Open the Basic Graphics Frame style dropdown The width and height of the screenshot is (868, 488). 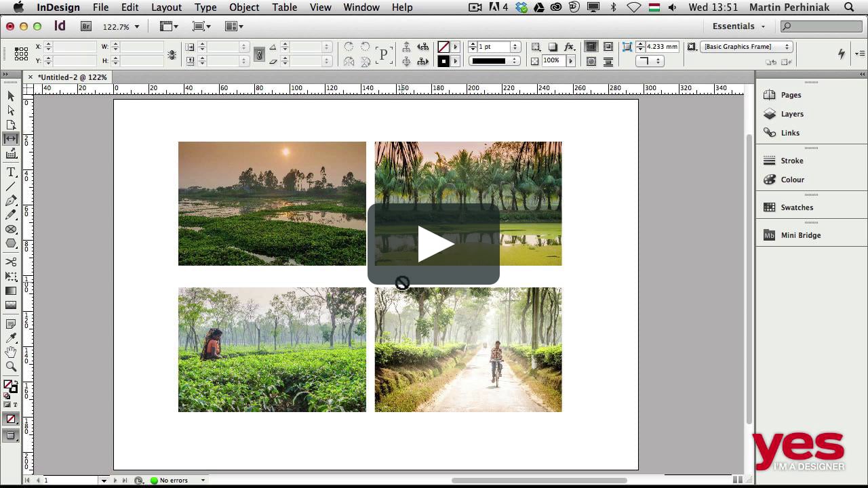tap(746, 47)
